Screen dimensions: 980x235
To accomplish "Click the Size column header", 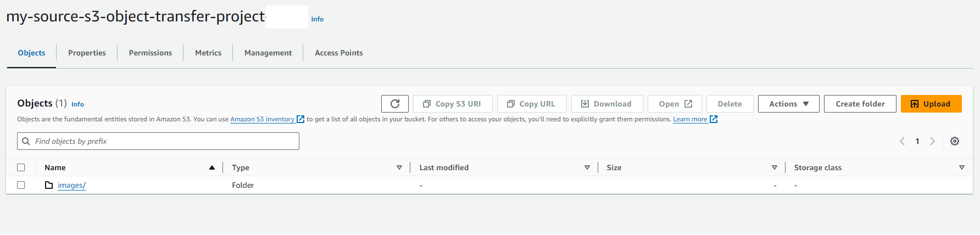I will pyautogui.click(x=614, y=167).
